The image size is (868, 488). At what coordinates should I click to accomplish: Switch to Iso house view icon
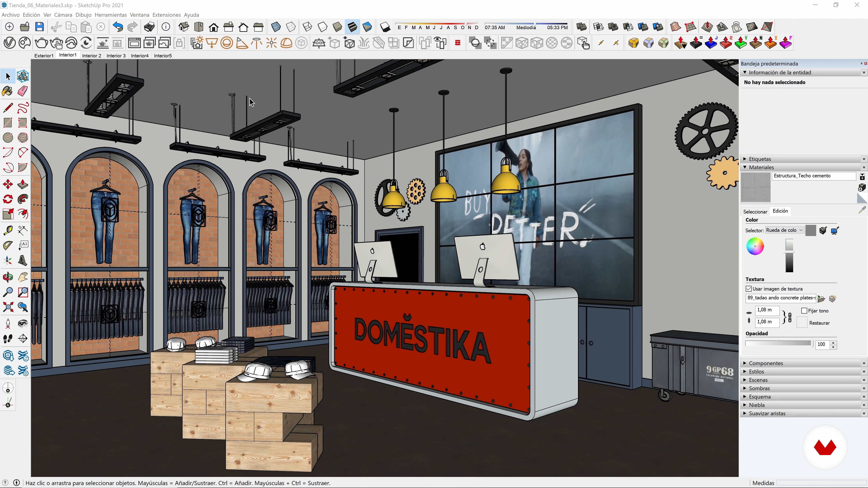pos(184,27)
